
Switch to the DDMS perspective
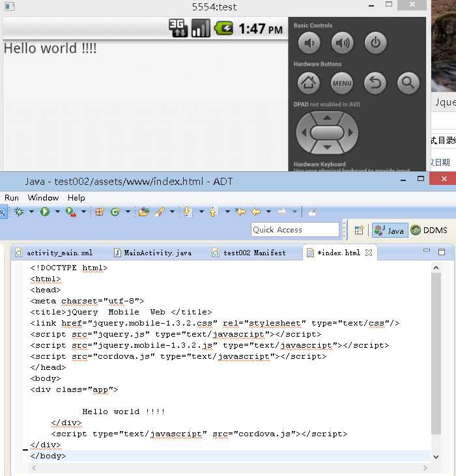point(429,230)
